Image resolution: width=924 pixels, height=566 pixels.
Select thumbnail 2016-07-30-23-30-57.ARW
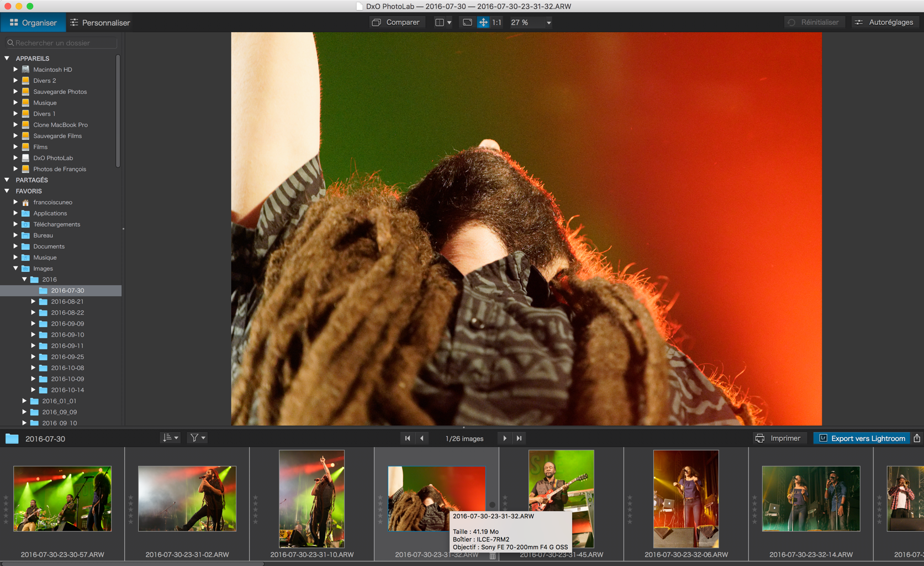[62, 499]
